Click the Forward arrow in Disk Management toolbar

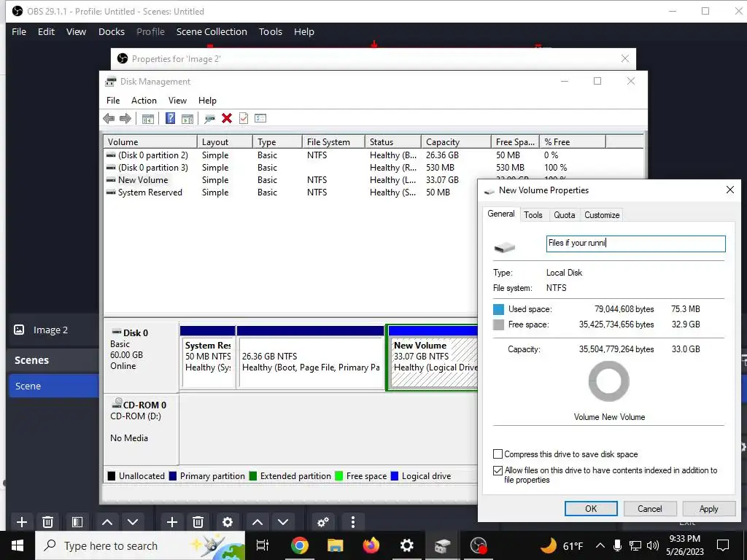[125, 119]
